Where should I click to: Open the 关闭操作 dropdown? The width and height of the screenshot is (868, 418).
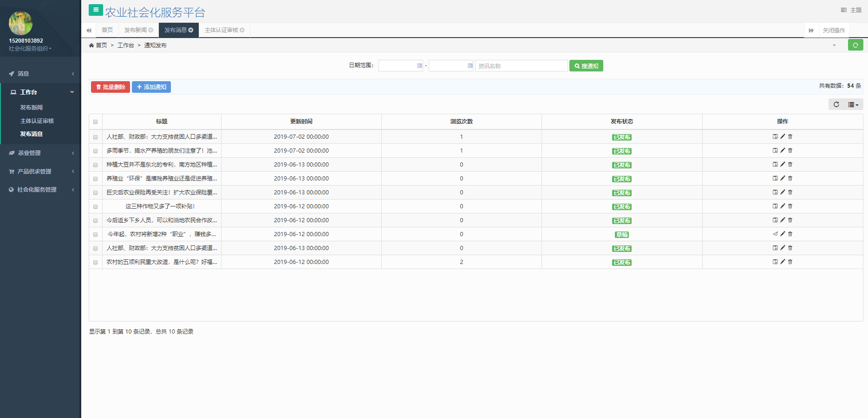834,30
